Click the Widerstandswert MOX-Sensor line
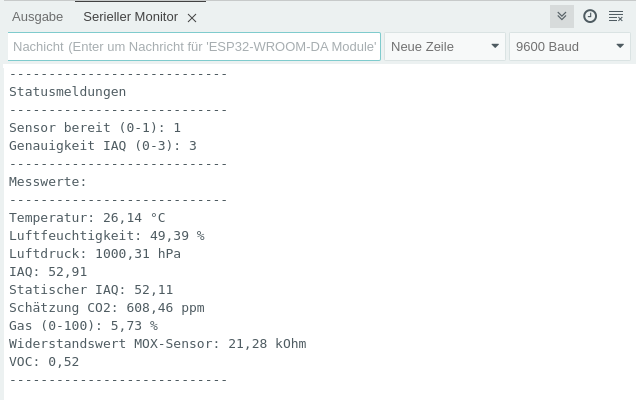 click(x=157, y=344)
